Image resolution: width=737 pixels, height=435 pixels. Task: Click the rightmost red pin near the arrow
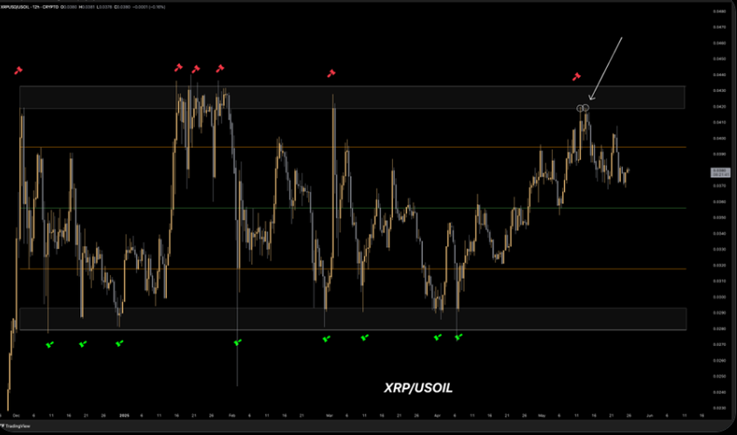[576, 76]
